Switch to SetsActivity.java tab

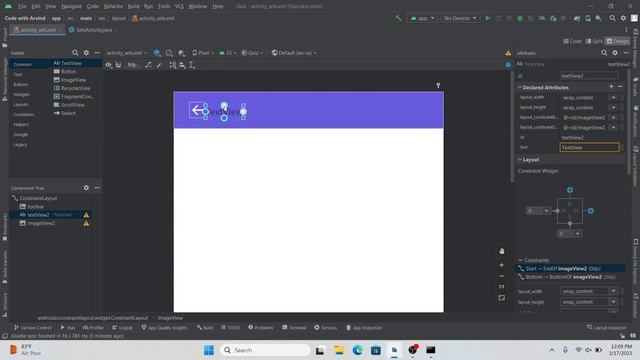(x=94, y=30)
